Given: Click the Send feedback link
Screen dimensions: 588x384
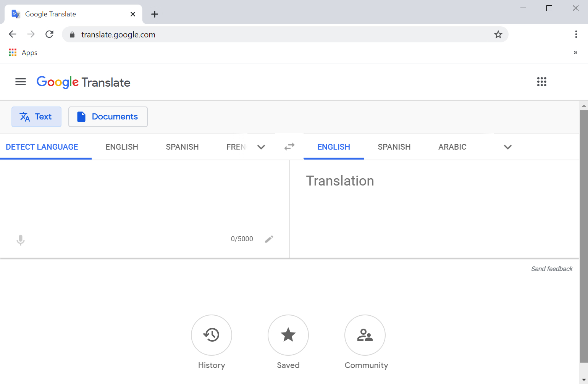Looking at the screenshot, I should tap(552, 269).
